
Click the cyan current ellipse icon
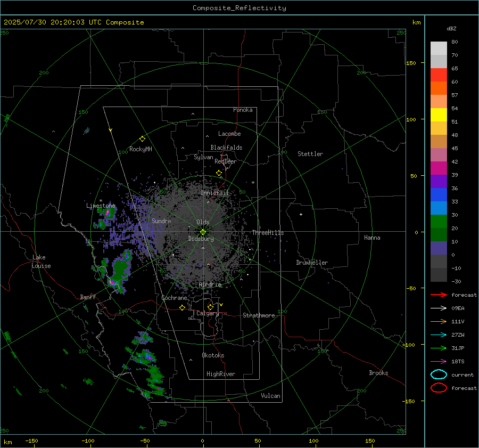tap(439, 374)
